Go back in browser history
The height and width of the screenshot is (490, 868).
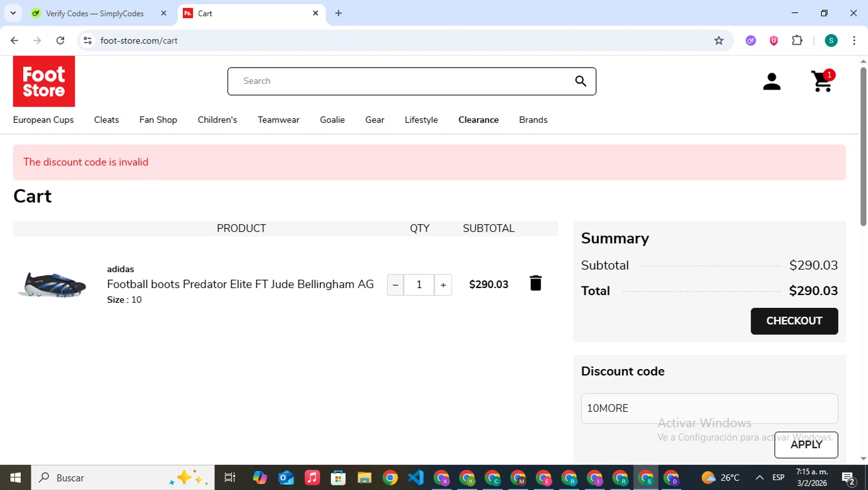[x=14, y=40]
